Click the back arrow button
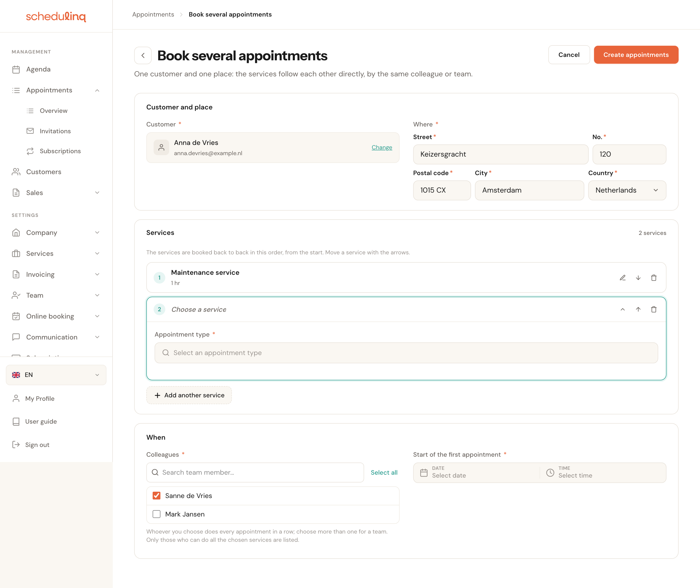Image resolution: width=700 pixels, height=588 pixels. click(x=143, y=55)
